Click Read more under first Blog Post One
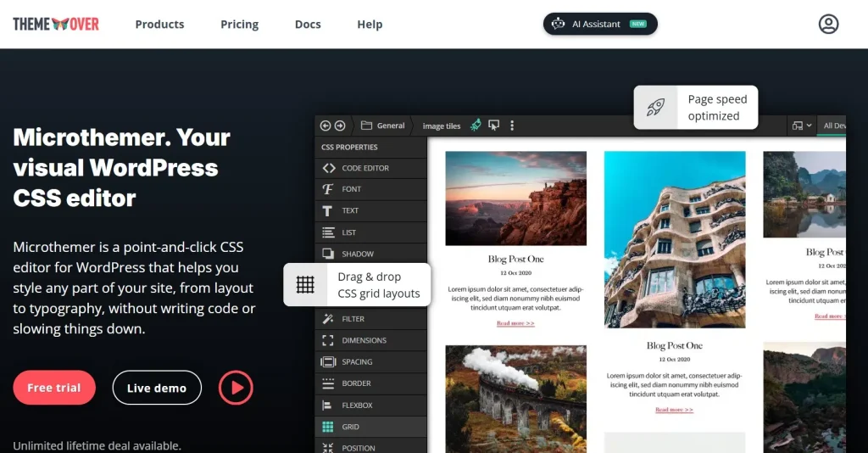 tap(515, 323)
